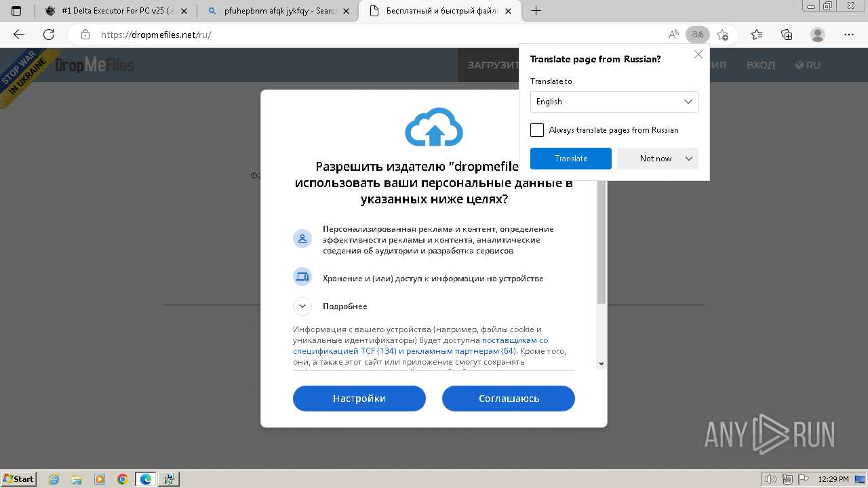Click the Translate button
This screenshot has height=488, width=868.
571,159
